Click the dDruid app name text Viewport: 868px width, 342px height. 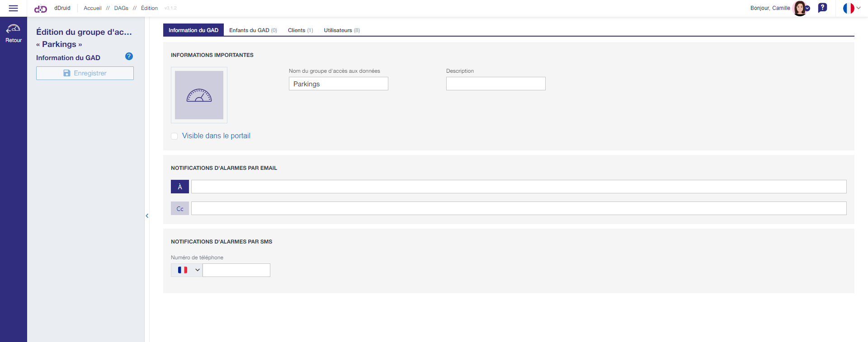click(62, 8)
